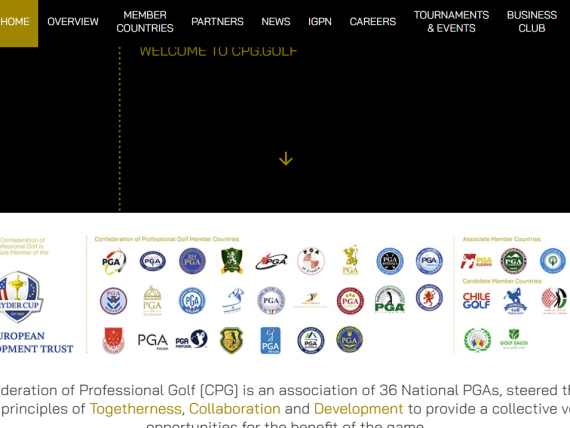Go to Tournaments & Events
570x428 pixels.
pos(451,22)
